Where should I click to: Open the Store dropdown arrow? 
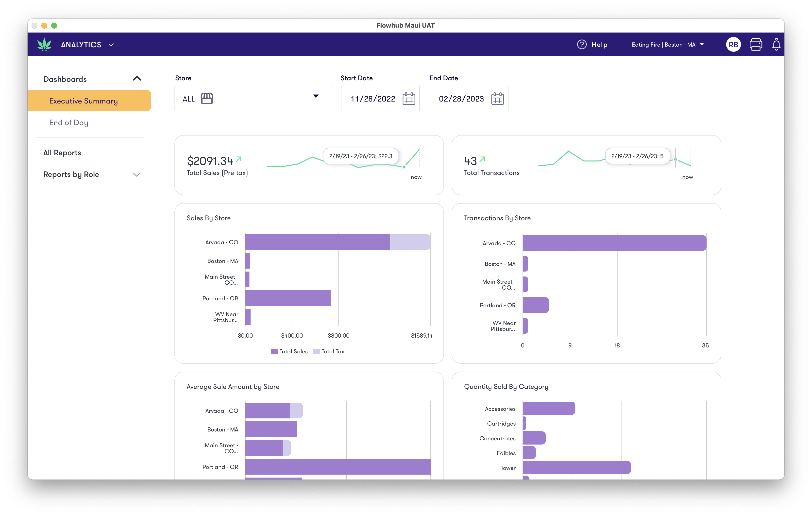316,96
